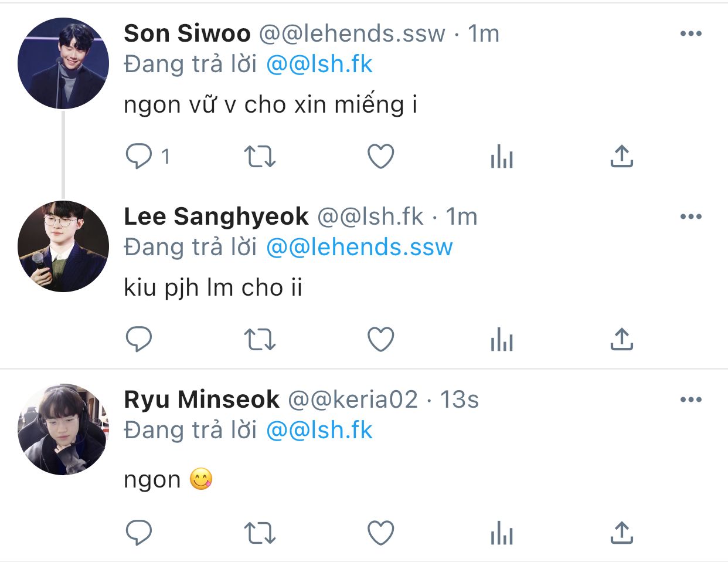Like Son Siwoo's tweet

(x=380, y=157)
